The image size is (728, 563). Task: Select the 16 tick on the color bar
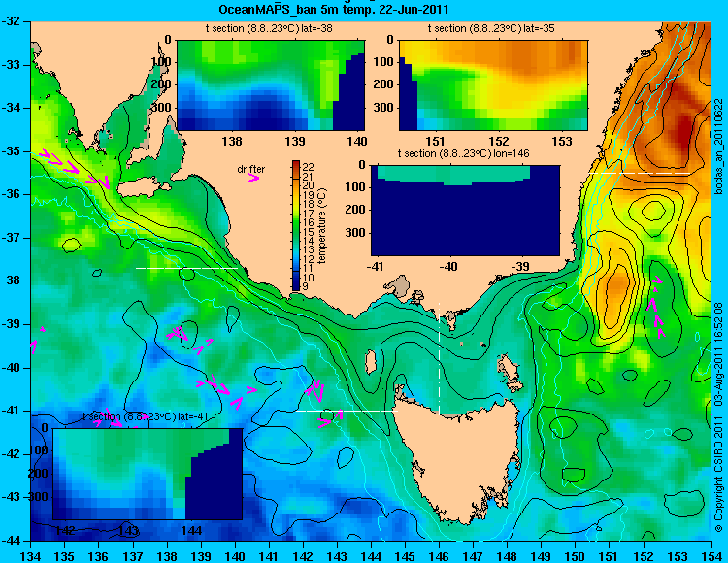click(x=309, y=222)
